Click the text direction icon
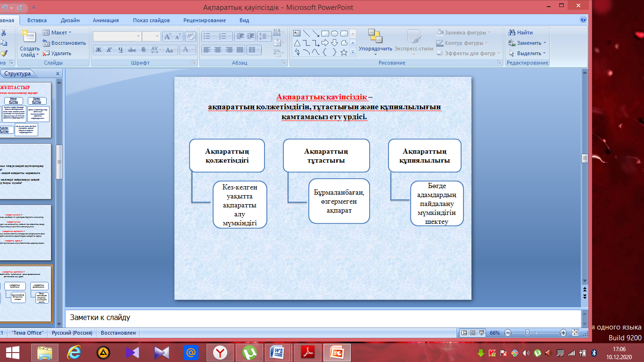The height and width of the screenshot is (362, 644). (279, 33)
